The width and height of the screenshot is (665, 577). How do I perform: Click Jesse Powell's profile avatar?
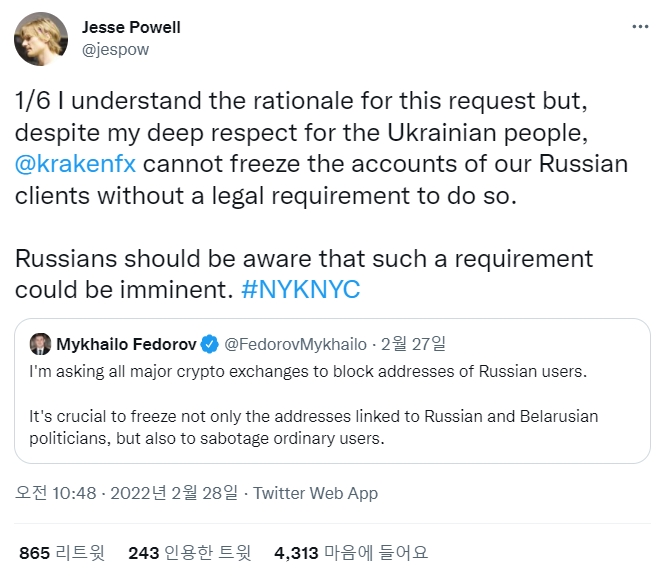pyautogui.click(x=41, y=39)
